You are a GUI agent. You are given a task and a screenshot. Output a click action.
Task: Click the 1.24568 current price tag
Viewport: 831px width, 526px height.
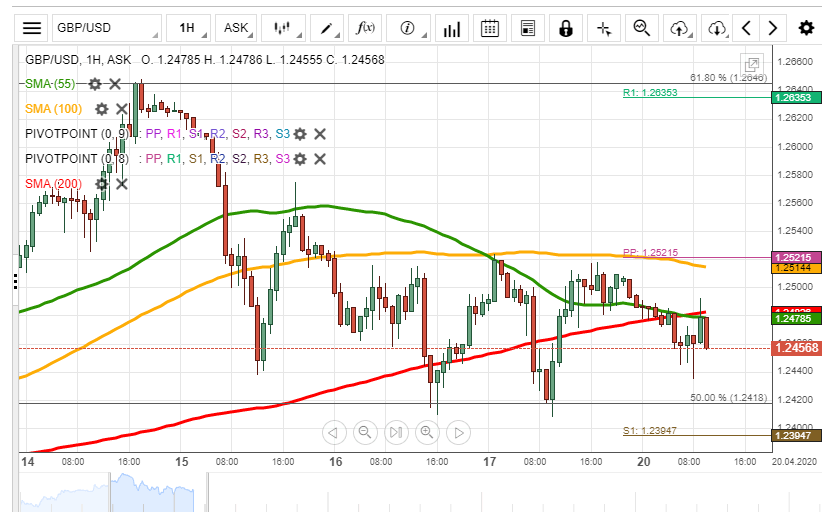[x=797, y=348]
